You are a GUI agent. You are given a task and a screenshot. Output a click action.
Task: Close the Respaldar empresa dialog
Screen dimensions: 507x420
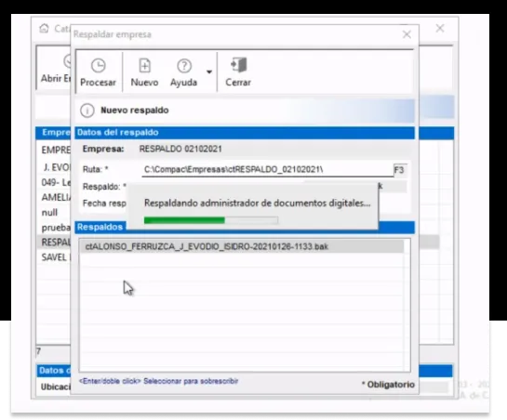click(407, 34)
